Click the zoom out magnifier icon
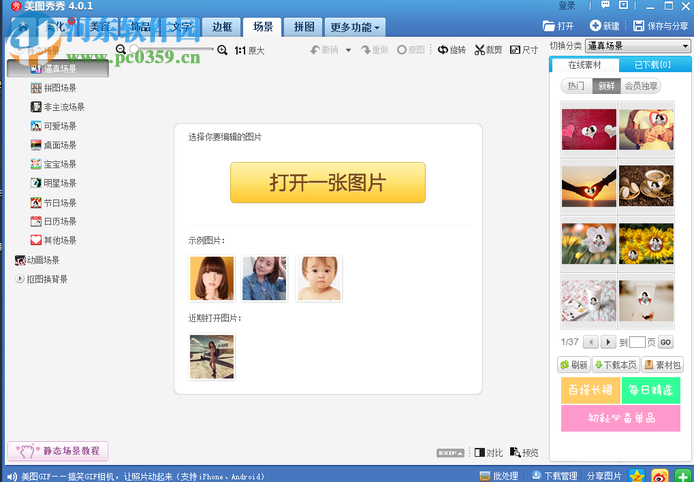Image resolution: width=694 pixels, height=482 pixels. (x=121, y=49)
